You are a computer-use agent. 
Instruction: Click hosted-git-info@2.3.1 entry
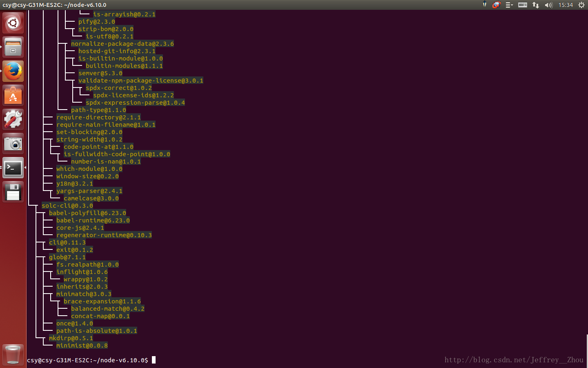(117, 51)
